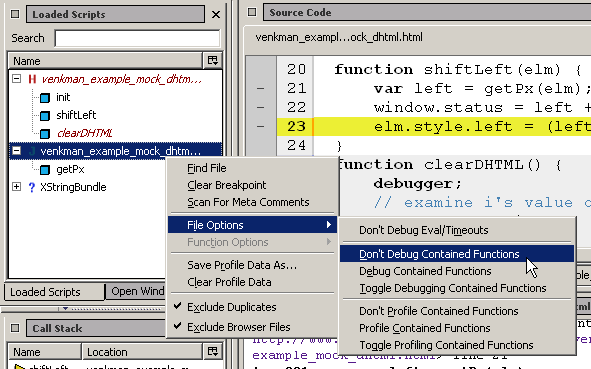Select Profile Contained Functions

[x=457, y=328]
